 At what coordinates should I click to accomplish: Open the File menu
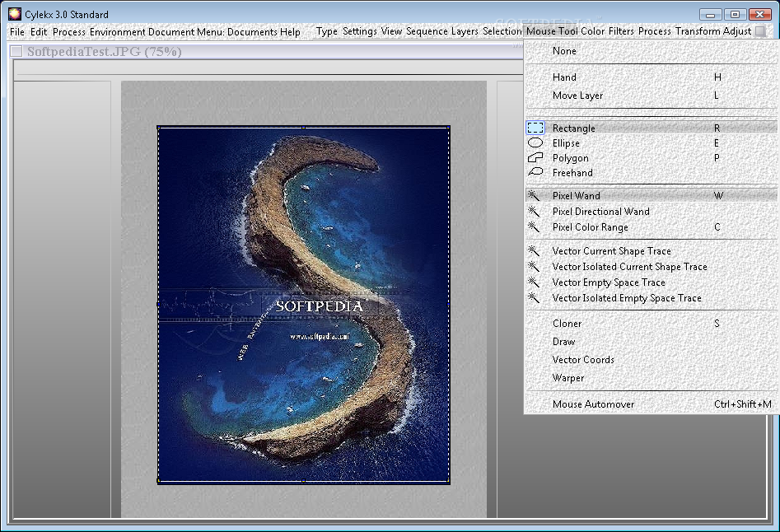tap(17, 32)
